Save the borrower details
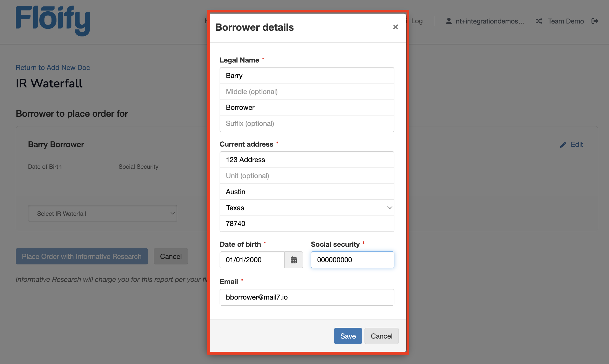The height and width of the screenshot is (364, 609). pos(348,336)
